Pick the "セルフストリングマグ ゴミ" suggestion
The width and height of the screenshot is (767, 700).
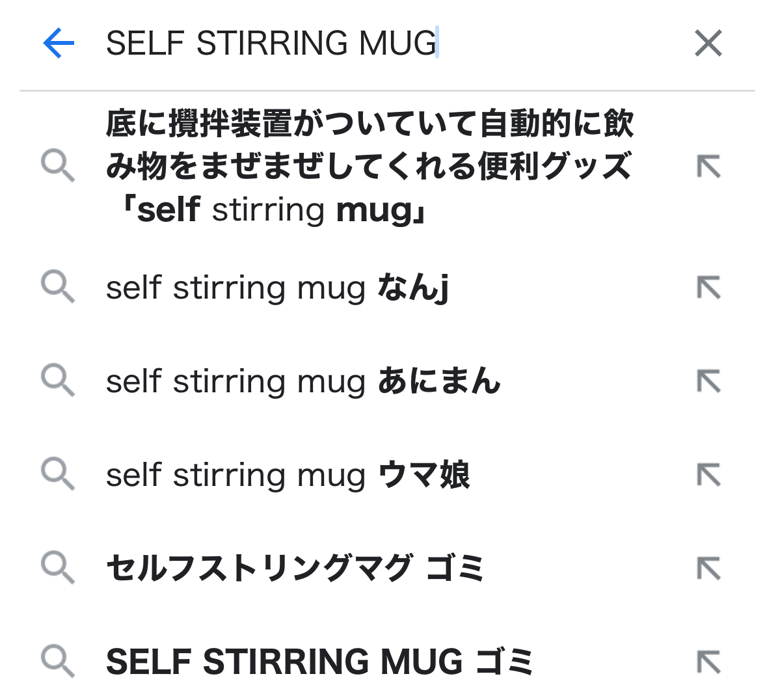[295, 569]
